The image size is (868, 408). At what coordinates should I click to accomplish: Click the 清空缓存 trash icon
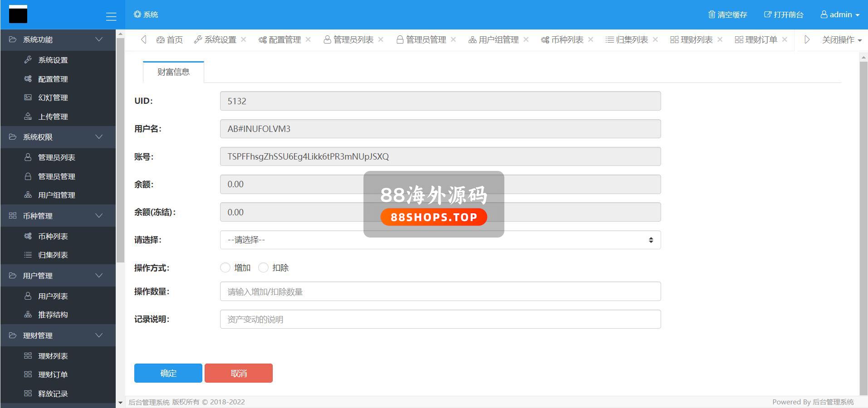click(711, 15)
